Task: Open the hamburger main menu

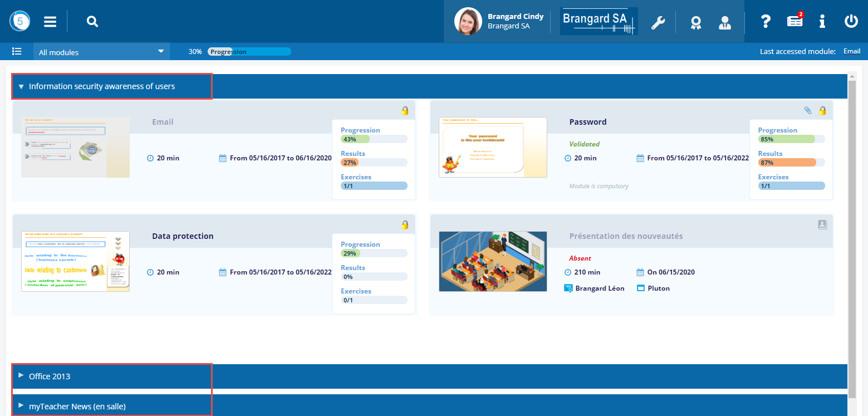Action: [x=50, y=22]
